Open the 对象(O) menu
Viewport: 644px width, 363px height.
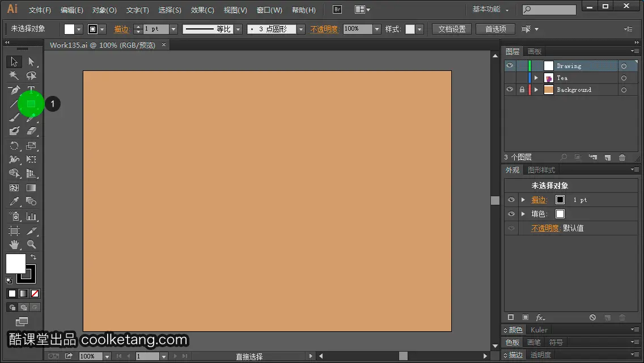point(104,10)
